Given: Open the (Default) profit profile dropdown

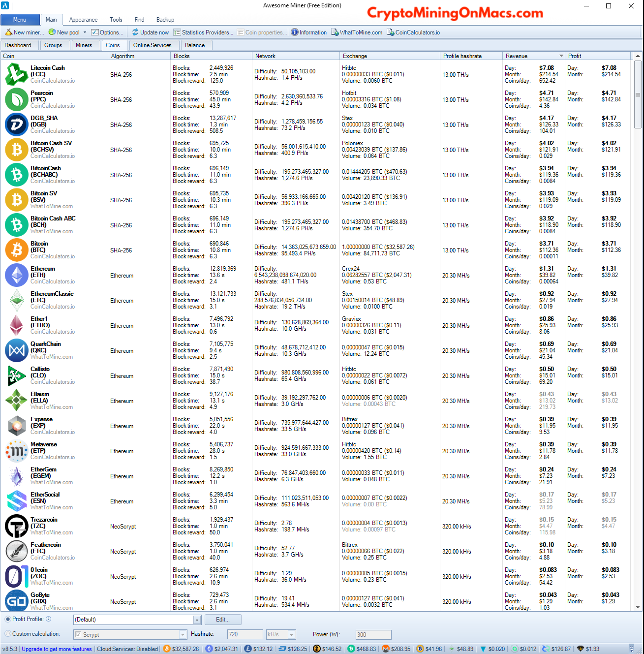Looking at the screenshot, I should (x=197, y=620).
